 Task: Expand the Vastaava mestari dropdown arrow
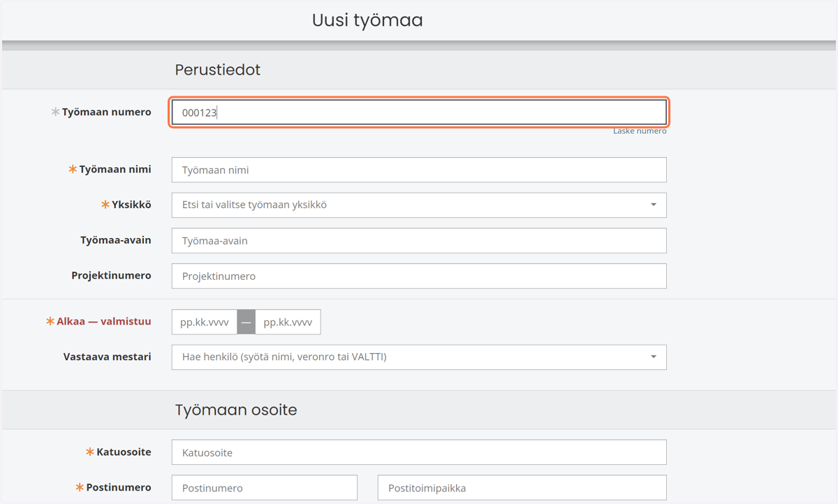click(654, 357)
